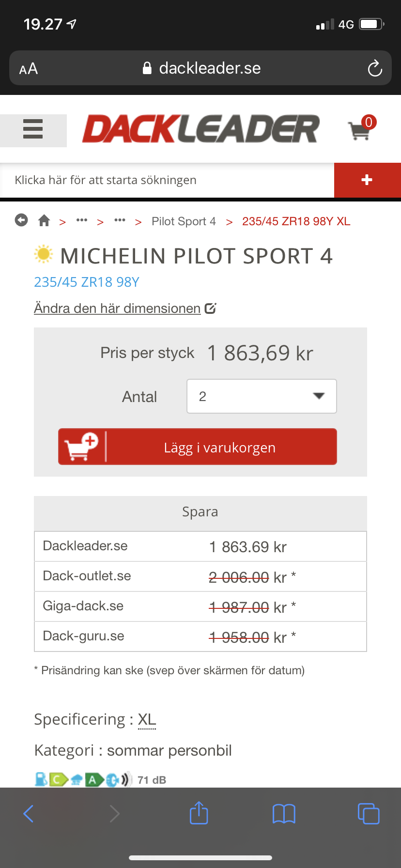Open the shopping cart icon

click(360, 130)
